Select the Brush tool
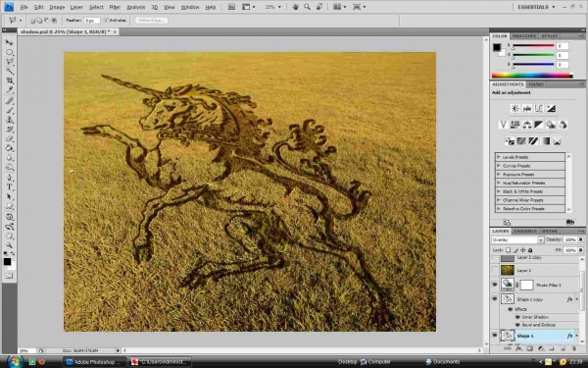The height and width of the screenshot is (368, 588). tap(10, 110)
